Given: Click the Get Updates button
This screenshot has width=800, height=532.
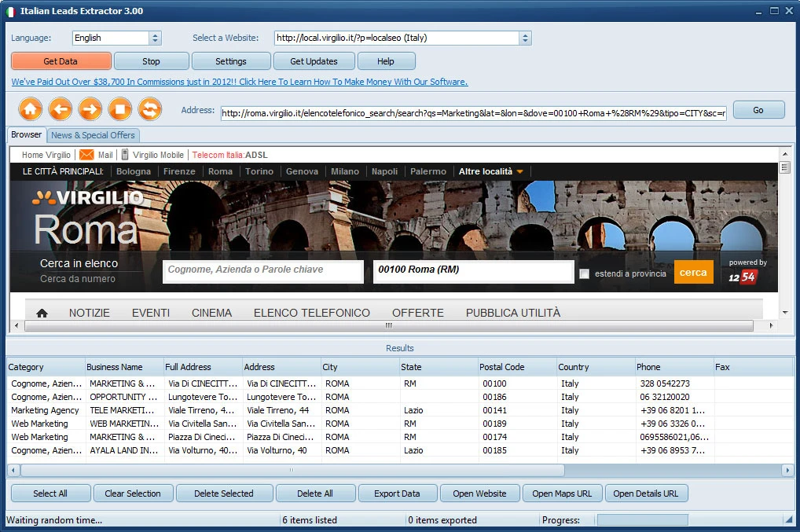Looking at the screenshot, I should 314,61.
